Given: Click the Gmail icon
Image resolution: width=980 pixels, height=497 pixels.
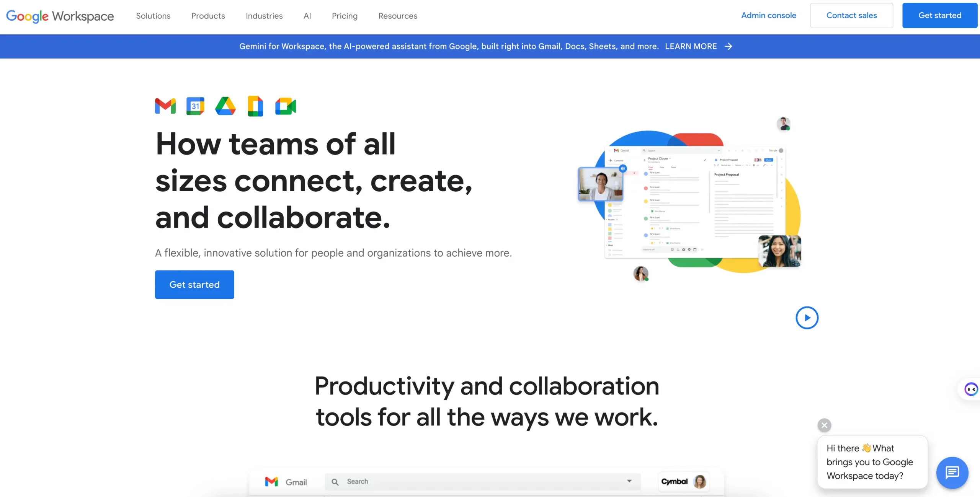Looking at the screenshot, I should click(x=165, y=106).
